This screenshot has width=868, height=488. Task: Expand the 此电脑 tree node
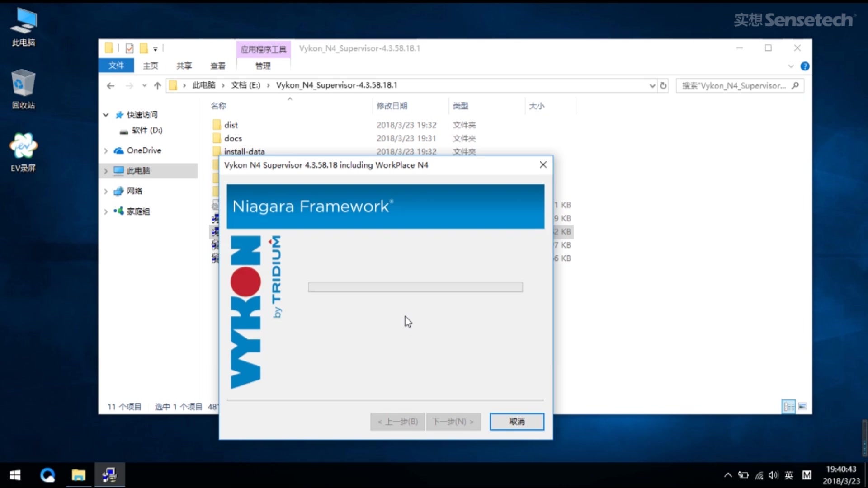point(106,171)
